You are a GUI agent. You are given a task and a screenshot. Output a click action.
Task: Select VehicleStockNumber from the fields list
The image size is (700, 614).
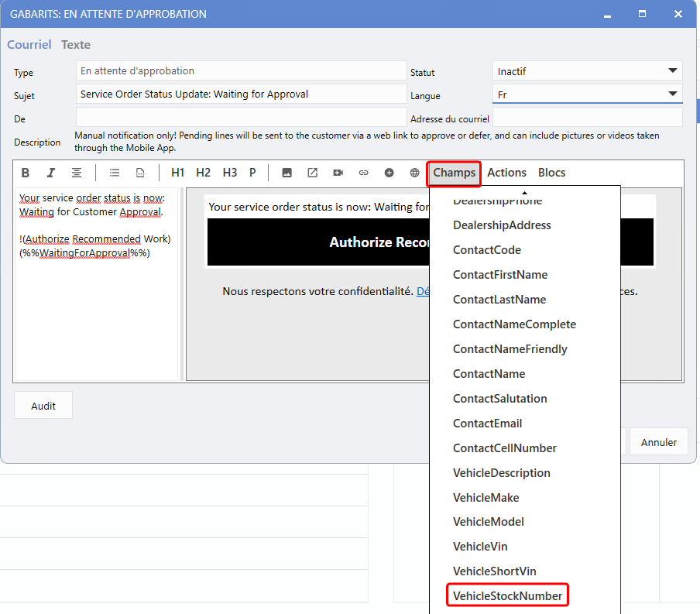pyautogui.click(x=507, y=595)
